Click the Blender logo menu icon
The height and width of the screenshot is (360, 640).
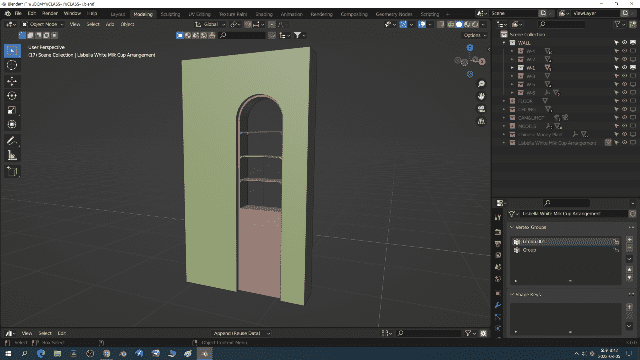[x=7, y=13]
